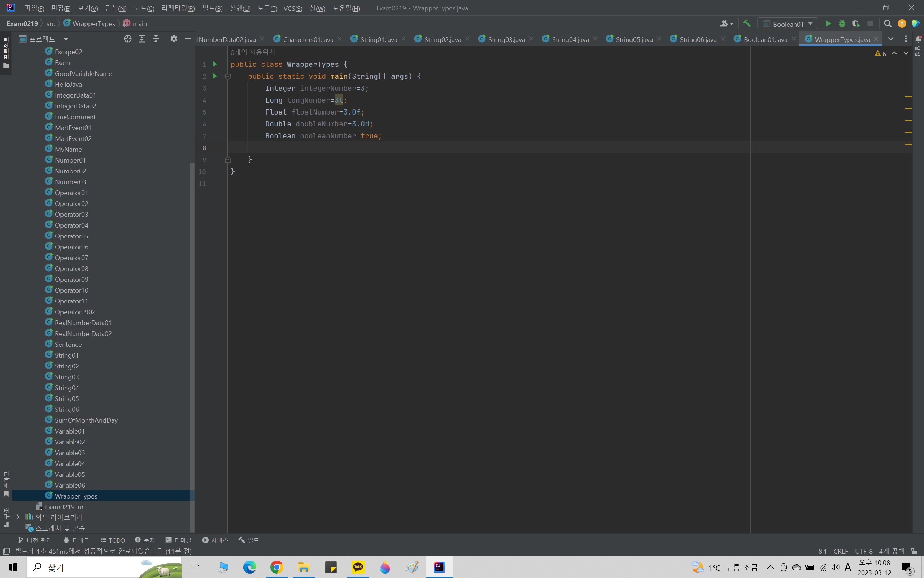Expand the 외부 라이브러리 node
Image resolution: width=924 pixels, height=578 pixels.
tap(18, 517)
